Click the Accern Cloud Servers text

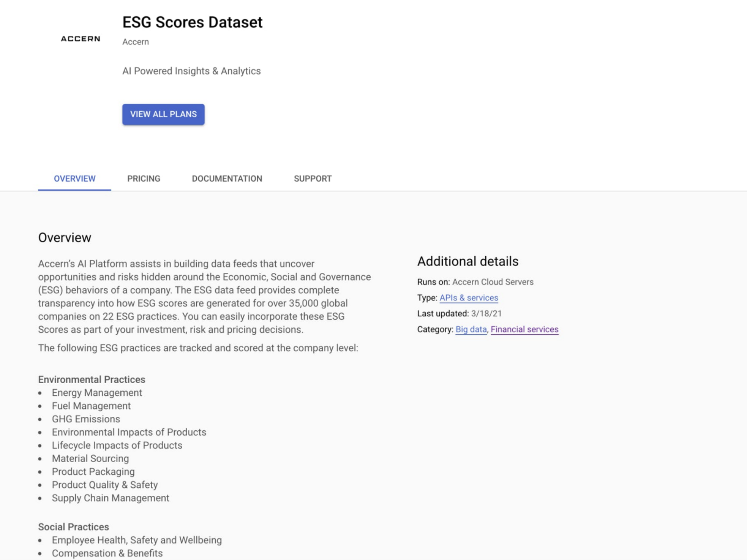(492, 282)
